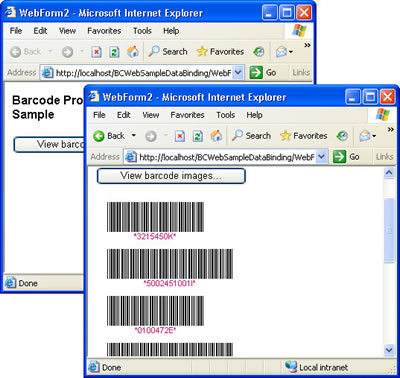
Task: Open Help menu in back window
Action: click(171, 31)
